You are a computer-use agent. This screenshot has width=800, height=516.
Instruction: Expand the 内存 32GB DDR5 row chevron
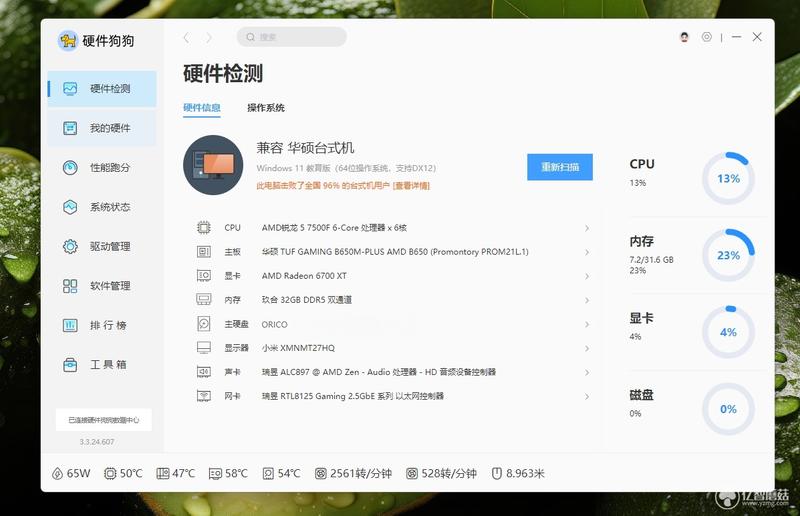tap(587, 300)
